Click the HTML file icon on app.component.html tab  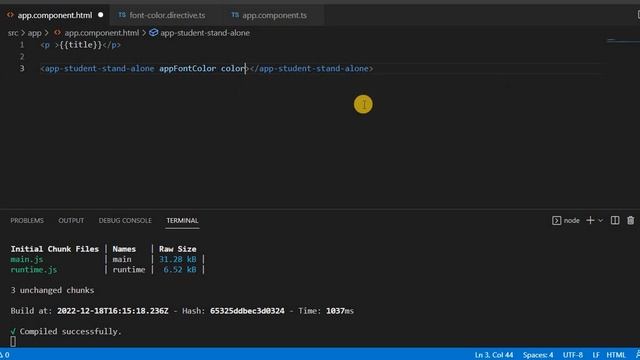(x=10, y=15)
